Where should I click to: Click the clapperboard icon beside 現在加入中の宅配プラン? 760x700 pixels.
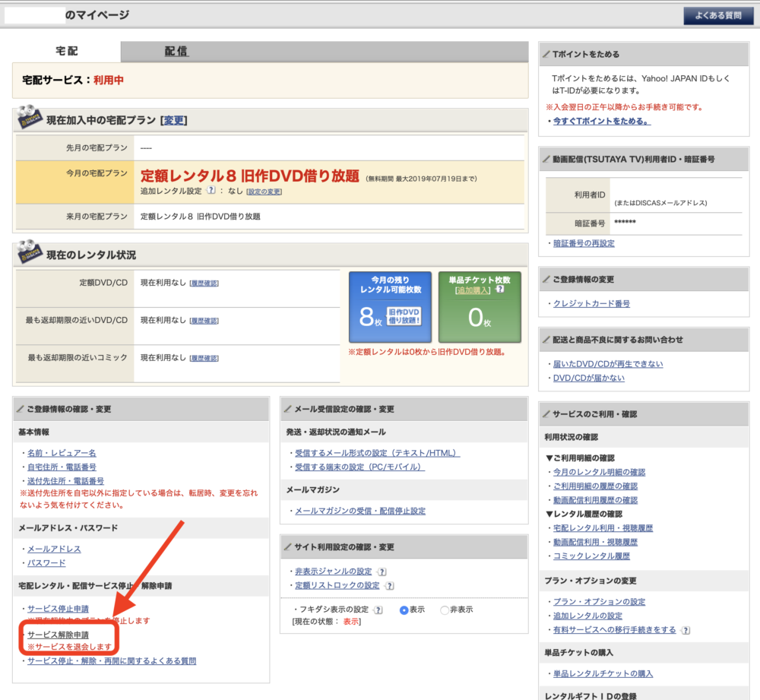[30, 119]
